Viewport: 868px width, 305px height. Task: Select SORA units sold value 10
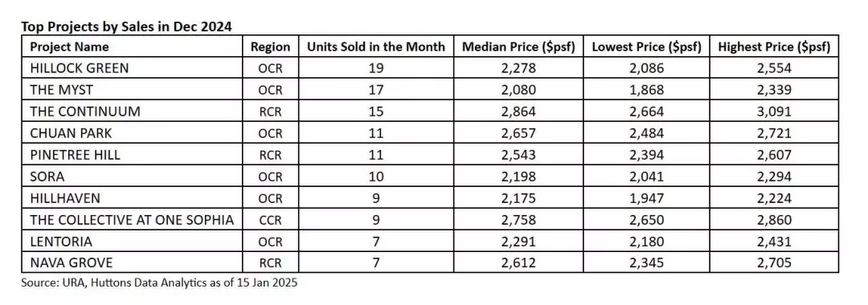click(x=376, y=177)
